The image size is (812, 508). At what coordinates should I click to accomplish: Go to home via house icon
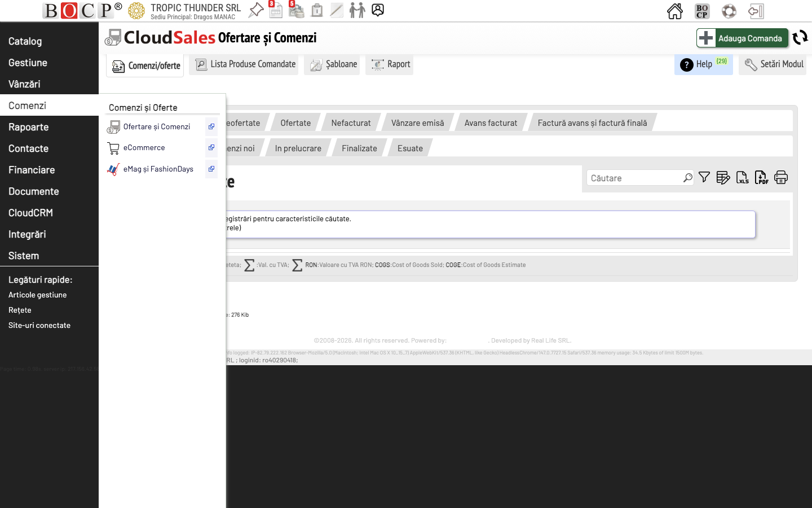(675, 11)
